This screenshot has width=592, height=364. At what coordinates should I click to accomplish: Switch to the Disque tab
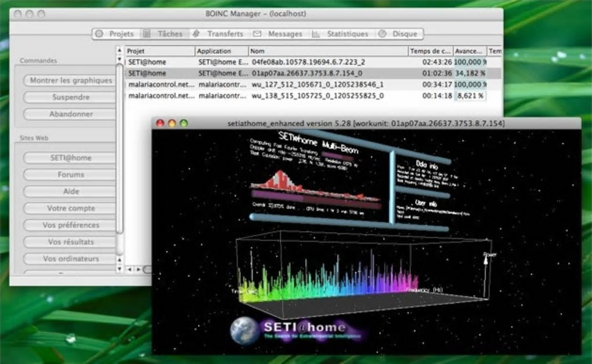399,34
